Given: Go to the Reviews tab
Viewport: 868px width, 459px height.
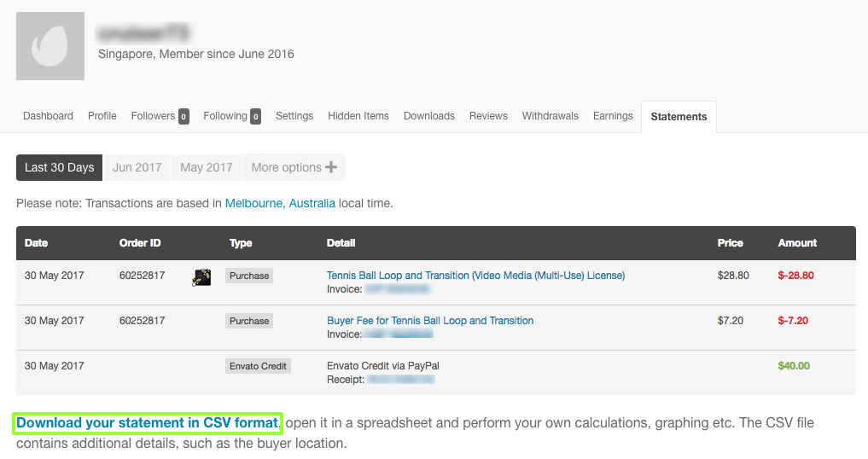Looking at the screenshot, I should click(x=488, y=116).
